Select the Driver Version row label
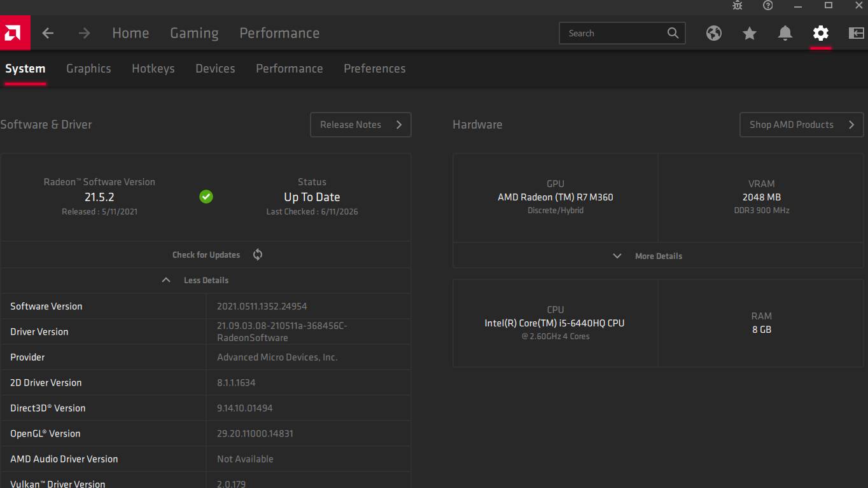The height and width of the screenshot is (488, 868). pos(39,331)
